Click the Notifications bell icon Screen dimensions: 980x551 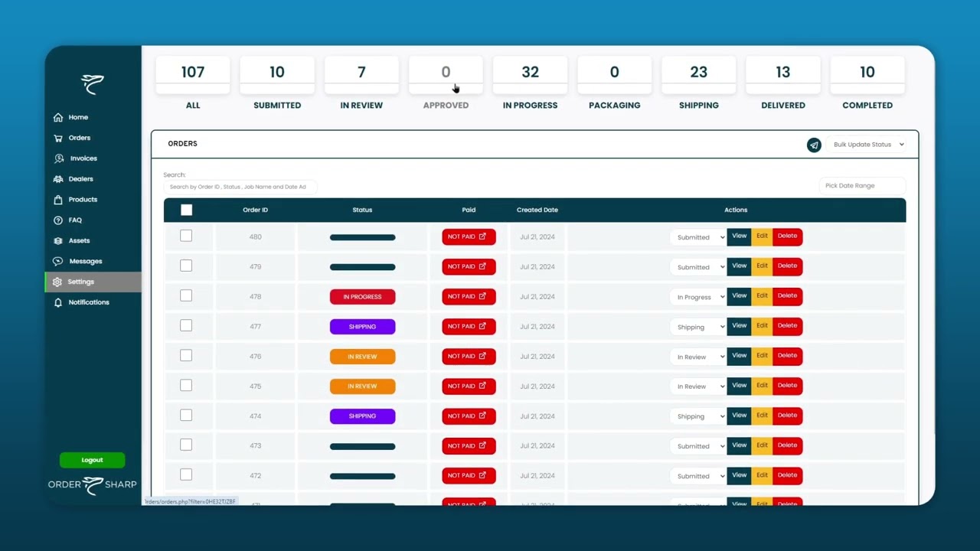coord(58,302)
